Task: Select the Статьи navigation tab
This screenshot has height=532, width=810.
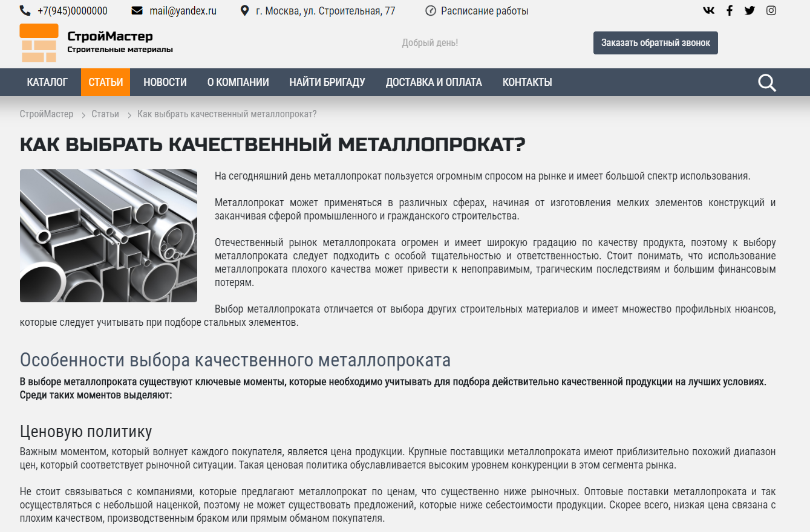Action: click(x=105, y=82)
